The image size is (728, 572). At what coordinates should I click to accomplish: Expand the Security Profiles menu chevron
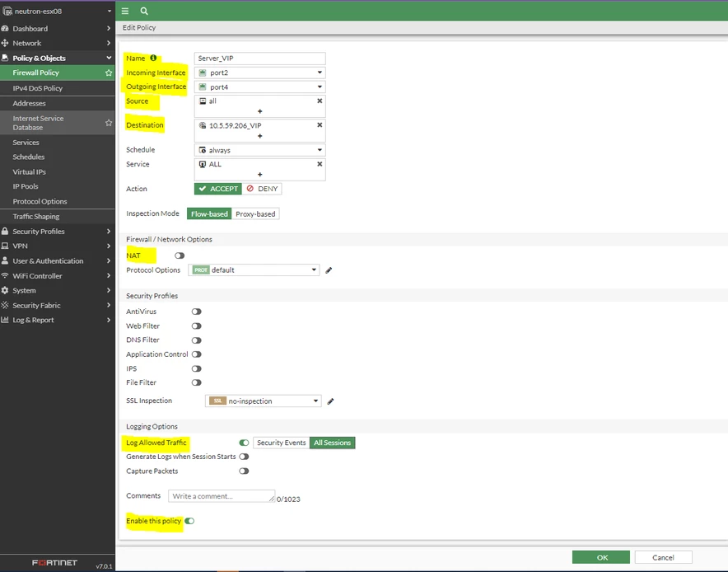click(109, 231)
